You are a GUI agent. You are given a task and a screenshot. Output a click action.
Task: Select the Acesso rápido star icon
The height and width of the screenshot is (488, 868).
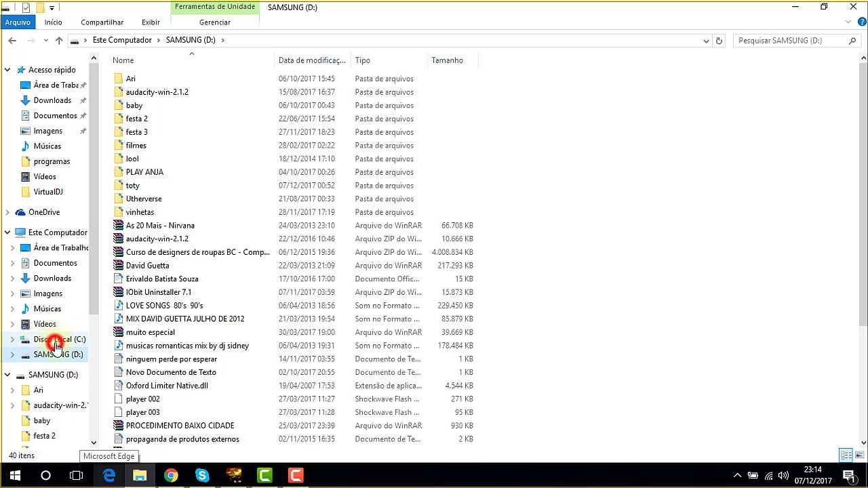tap(21, 70)
